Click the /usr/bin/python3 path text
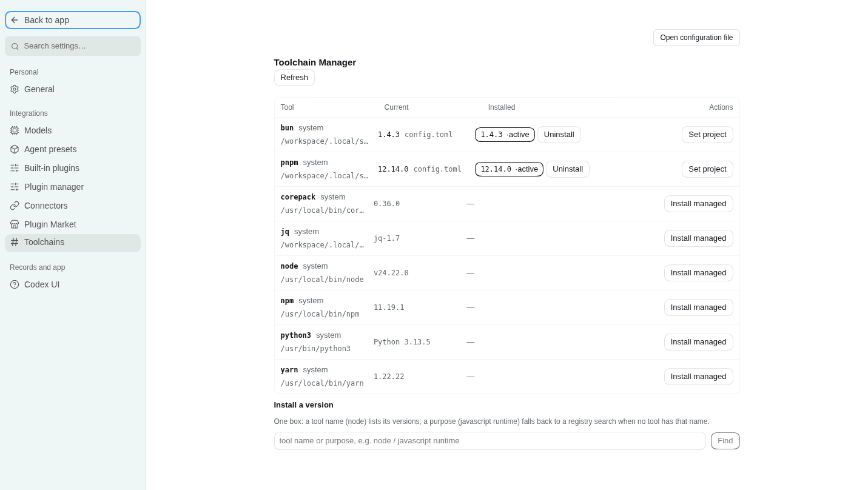Viewport: 868px width, 490px height. click(315, 349)
